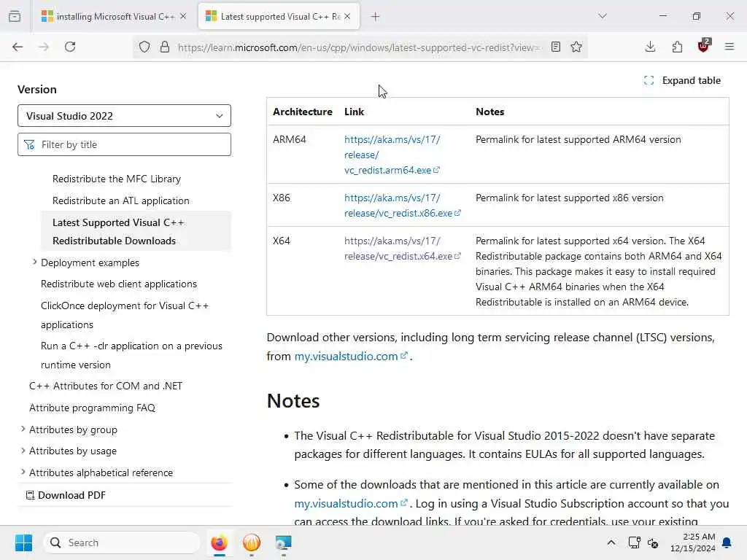Download vc_redist.x86.exe link

click(403, 205)
